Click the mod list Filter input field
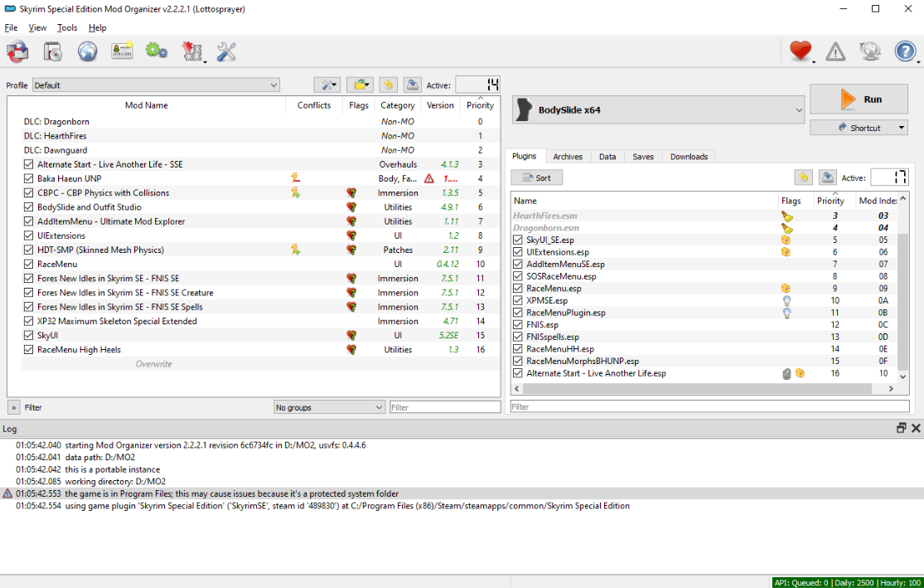This screenshot has width=924, height=588. (445, 407)
